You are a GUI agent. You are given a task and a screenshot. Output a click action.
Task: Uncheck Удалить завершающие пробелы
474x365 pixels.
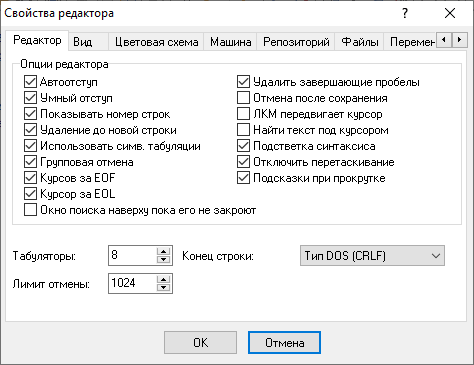(243, 82)
